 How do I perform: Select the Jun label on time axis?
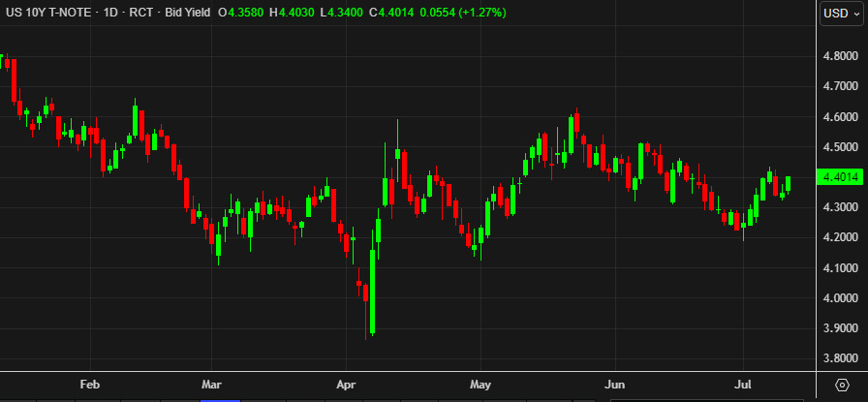tap(615, 385)
